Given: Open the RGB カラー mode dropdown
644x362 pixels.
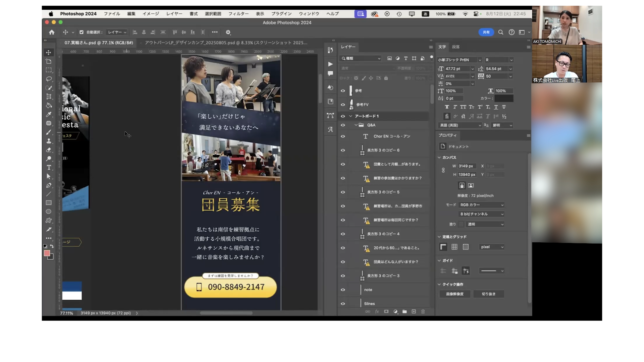Looking at the screenshot, I should (x=481, y=205).
